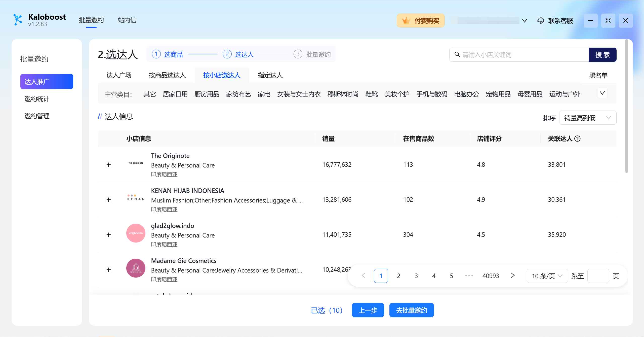Filter by 家电 category
644x337 pixels.
pyautogui.click(x=264, y=94)
